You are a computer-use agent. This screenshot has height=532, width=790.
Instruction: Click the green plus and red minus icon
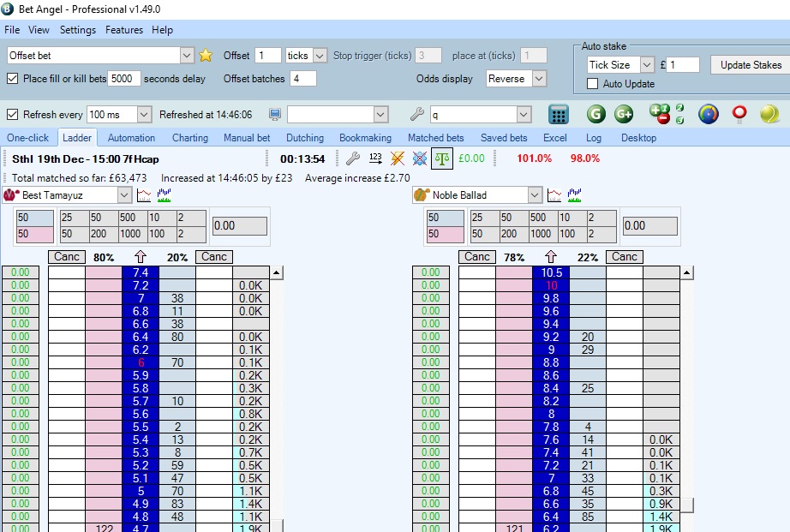pos(660,114)
